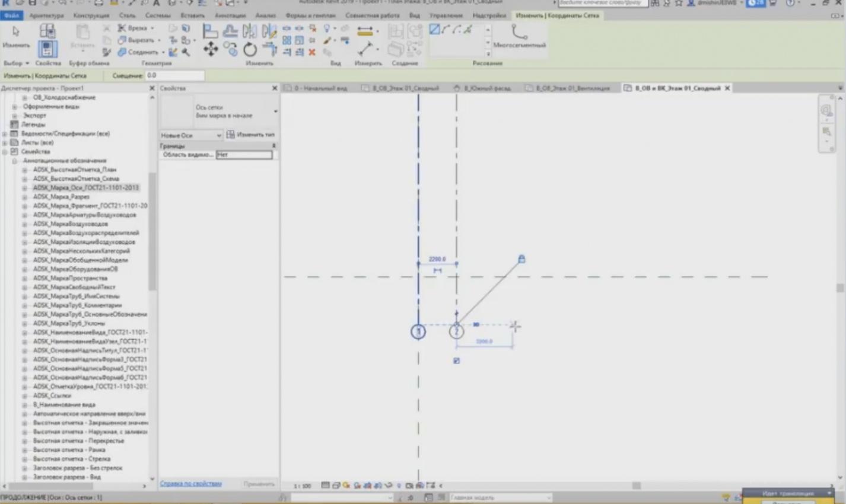Select the Line draw tool
Viewport: 846px width, 504px height.
point(435,29)
